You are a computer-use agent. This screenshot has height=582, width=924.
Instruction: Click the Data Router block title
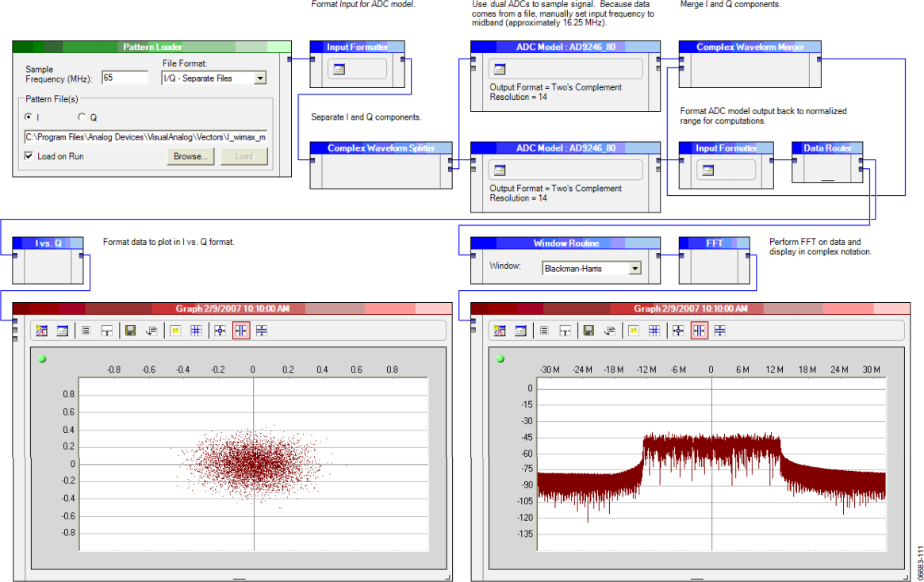tap(826, 147)
